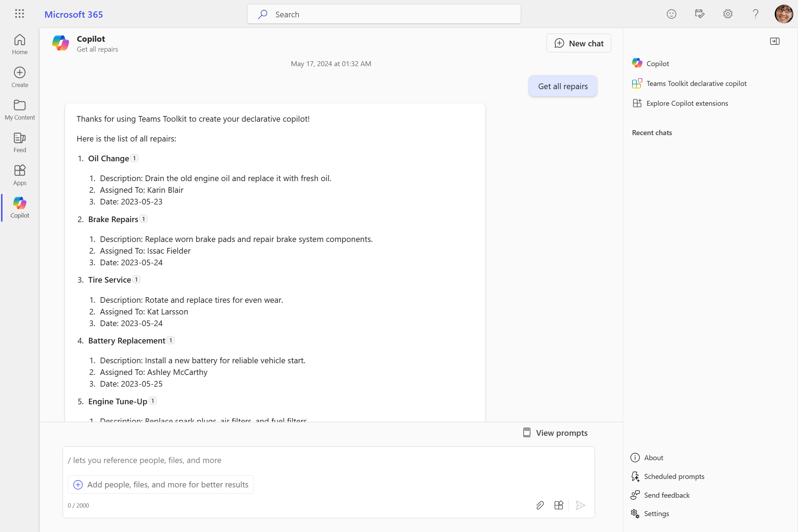Viewport: 798px width, 532px height.
Task: Click the Get all repairs button
Action: pos(563,86)
